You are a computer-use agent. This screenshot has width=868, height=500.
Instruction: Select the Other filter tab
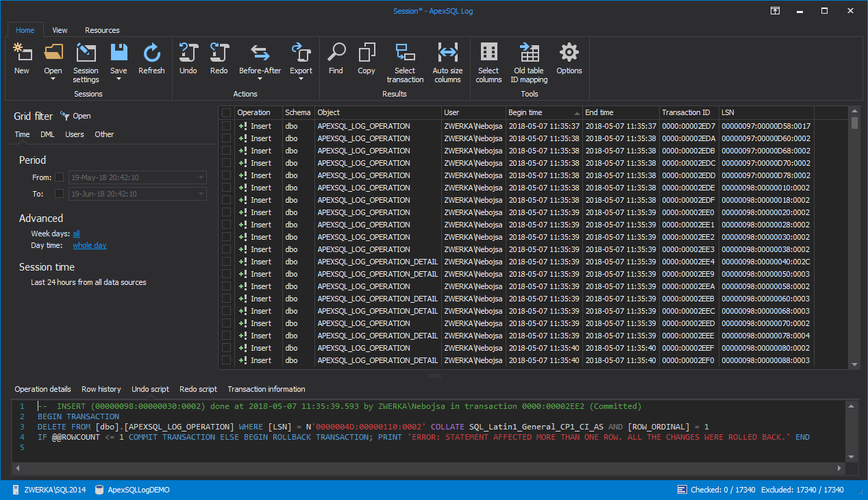104,134
